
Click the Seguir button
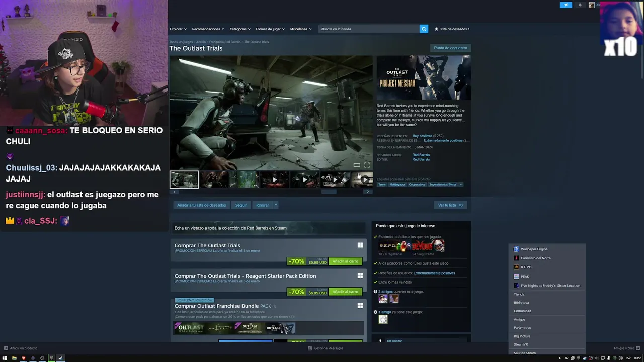coord(241,205)
